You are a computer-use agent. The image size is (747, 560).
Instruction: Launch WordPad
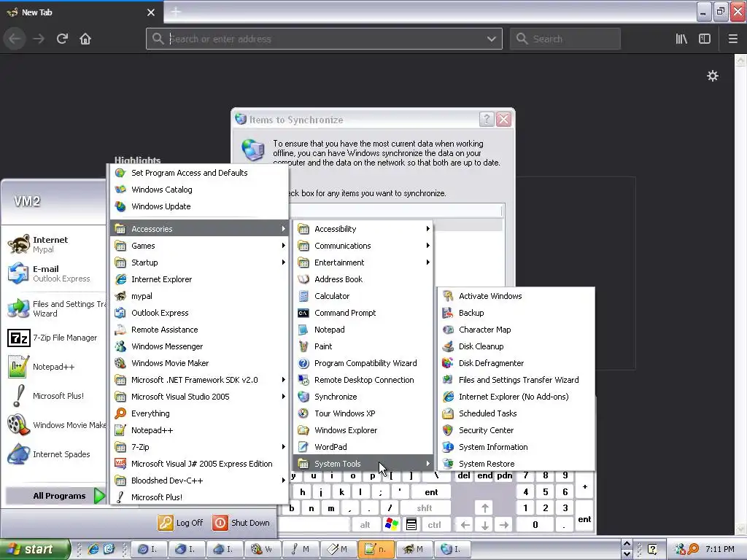pyautogui.click(x=363, y=447)
